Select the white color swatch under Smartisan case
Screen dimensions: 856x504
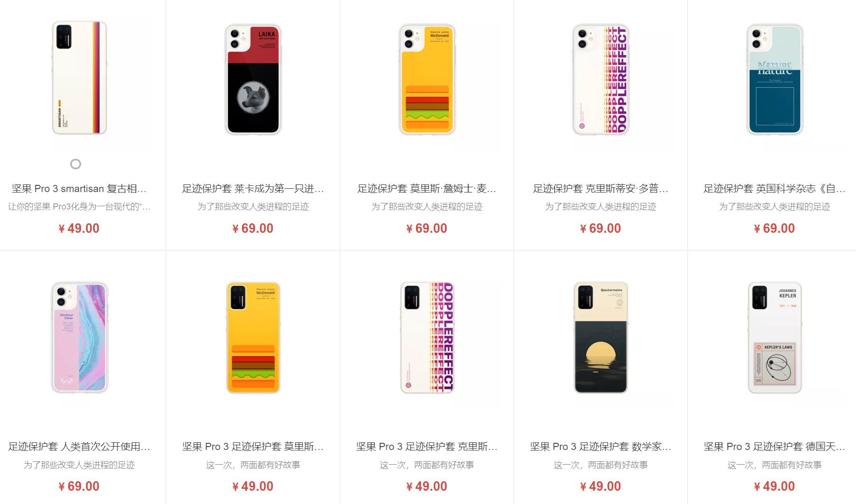(x=75, y=164)
